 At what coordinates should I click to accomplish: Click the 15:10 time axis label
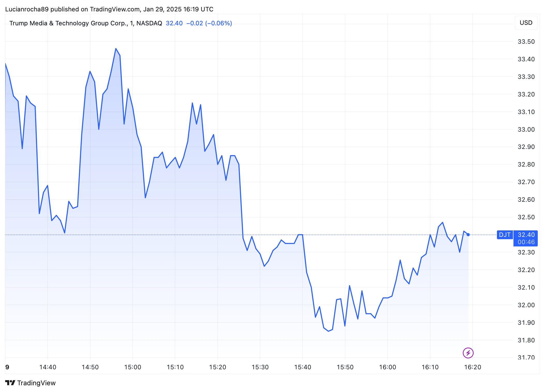[x=175, y=367]
